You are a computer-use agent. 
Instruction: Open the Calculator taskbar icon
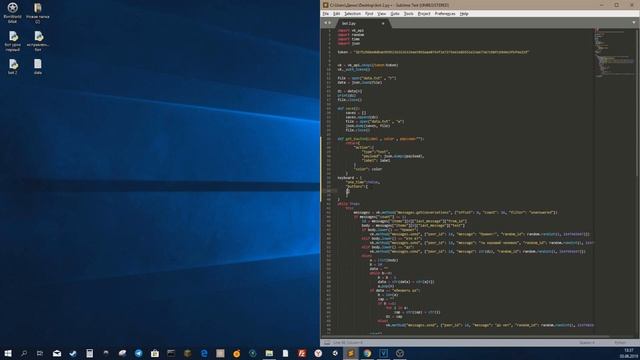pyautogui.click(x=89, y=353)
